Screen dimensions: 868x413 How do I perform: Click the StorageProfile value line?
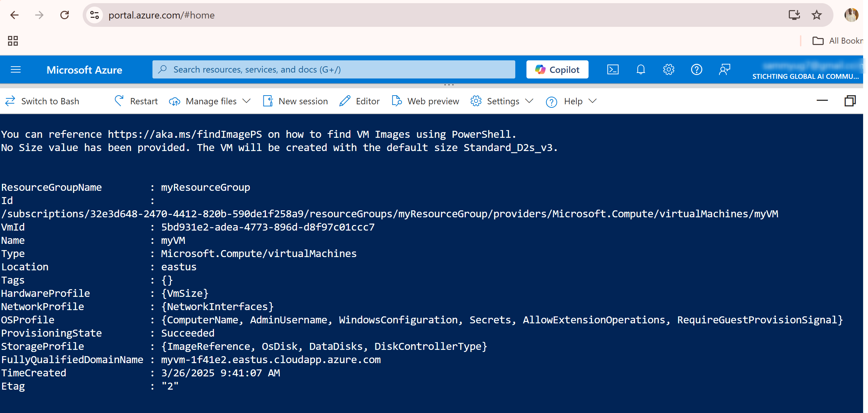(x=324, y=346)
